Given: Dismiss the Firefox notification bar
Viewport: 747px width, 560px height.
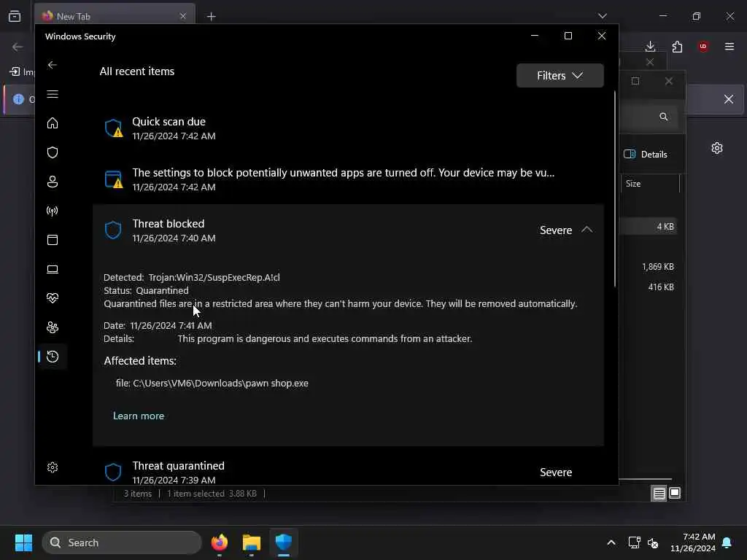Looking at the screenshot, I should pyautogui.click(x=729, y=99).
